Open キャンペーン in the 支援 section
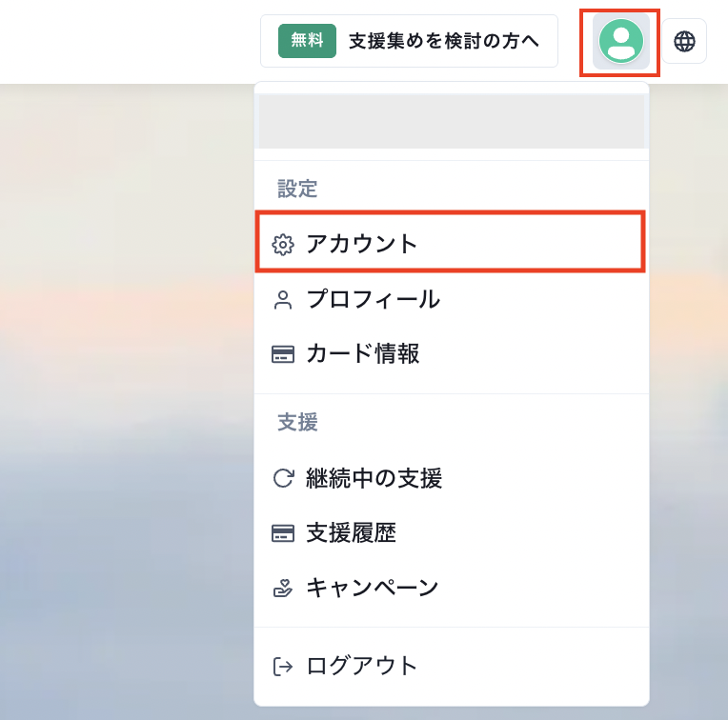Screen dimensions: 728x720 click(372, 589)
